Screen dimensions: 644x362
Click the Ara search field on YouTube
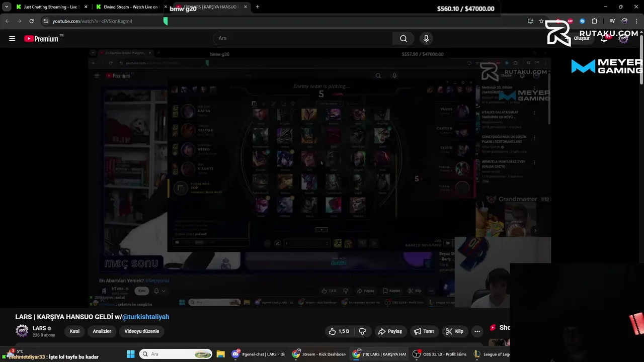click(x=303, y=39)
